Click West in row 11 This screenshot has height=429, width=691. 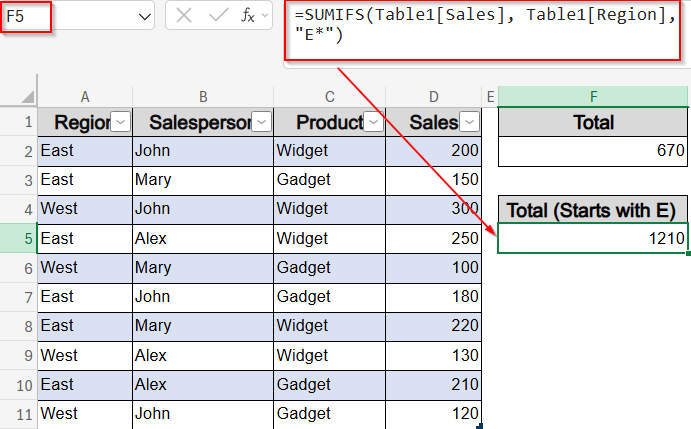[85, 414]
